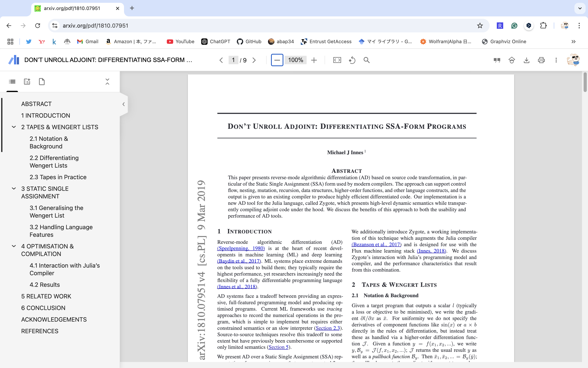Open the GitHub bookmark
Image resolution: width=588 pixels, height=368 pixels.
pyautogui.click(x=249, y=42)
